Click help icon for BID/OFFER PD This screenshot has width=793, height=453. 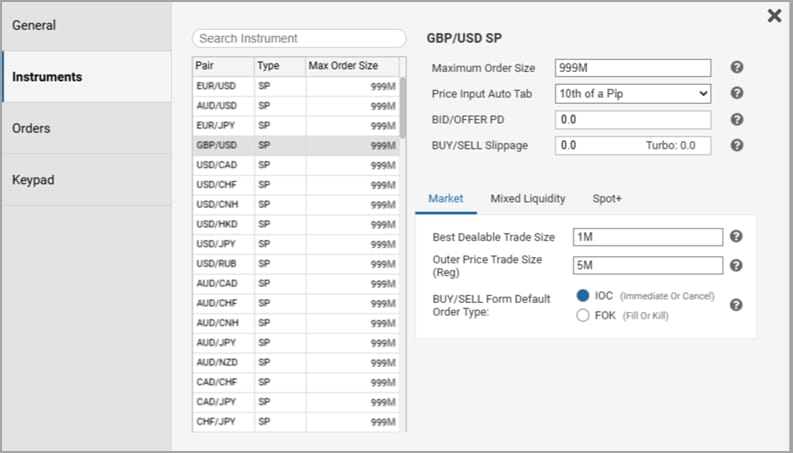[737, 119]
